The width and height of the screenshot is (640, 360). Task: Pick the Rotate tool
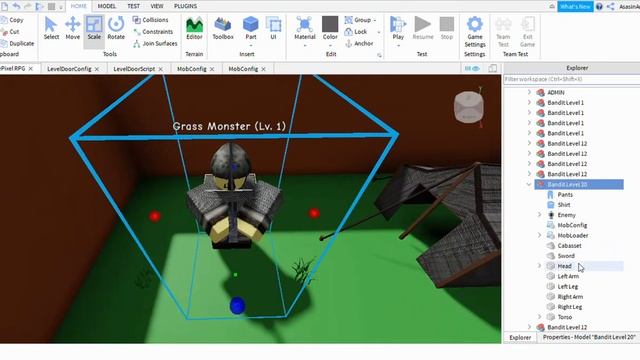(x=116, y=28)
